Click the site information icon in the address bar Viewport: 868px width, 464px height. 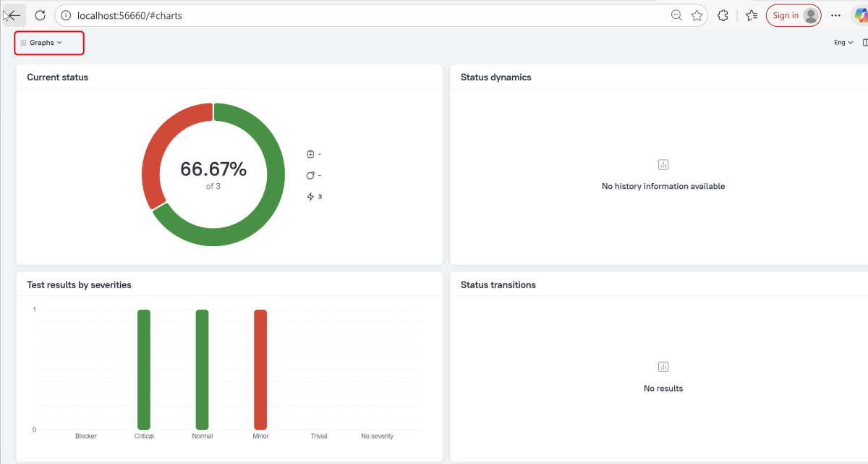(x=66, y=15)
